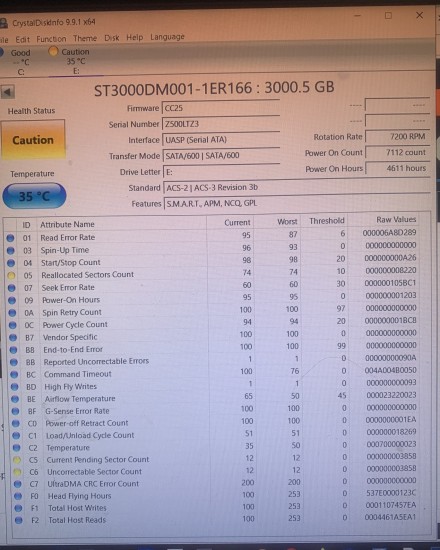The image size is (440, 550).
Task: Click the Power On Hours 4611 field
Action: (x=397, y=168)
